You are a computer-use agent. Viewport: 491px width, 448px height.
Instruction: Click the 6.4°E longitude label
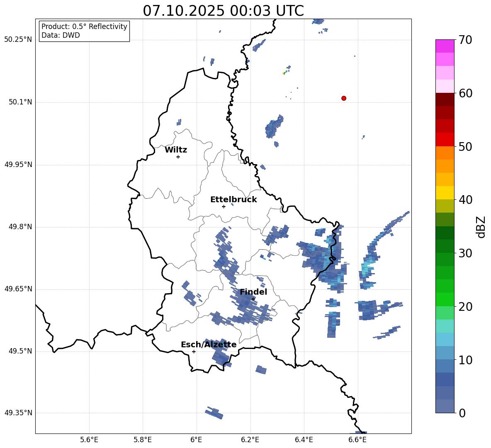pyautogui.click(x=304, y=440)
